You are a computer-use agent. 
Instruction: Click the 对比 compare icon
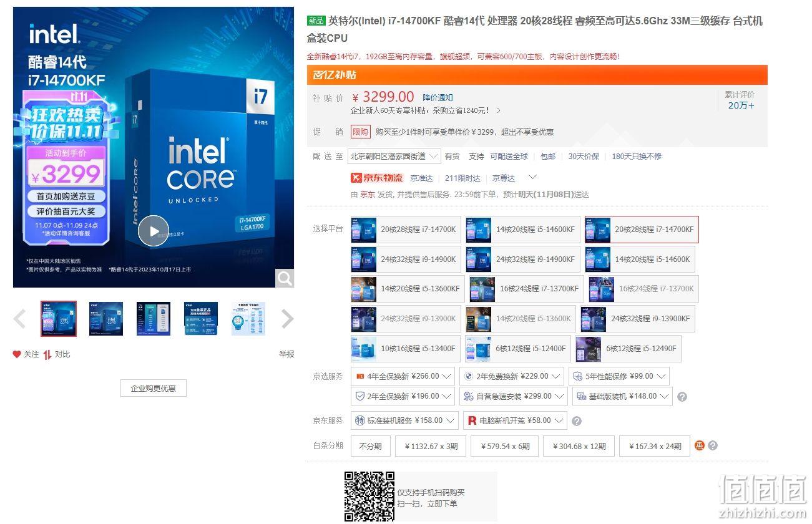(47, 354)
